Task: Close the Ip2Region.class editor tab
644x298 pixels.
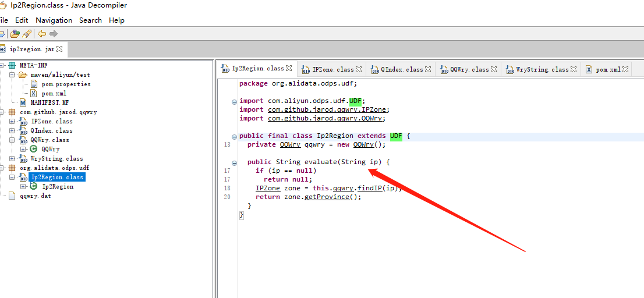Action: [x=289, y=68]
